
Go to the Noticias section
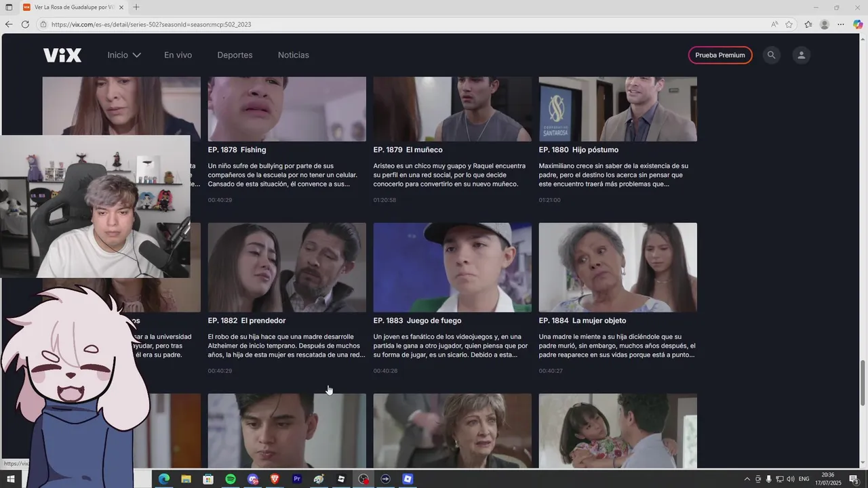pyautogui.click(x=293, y=55)
